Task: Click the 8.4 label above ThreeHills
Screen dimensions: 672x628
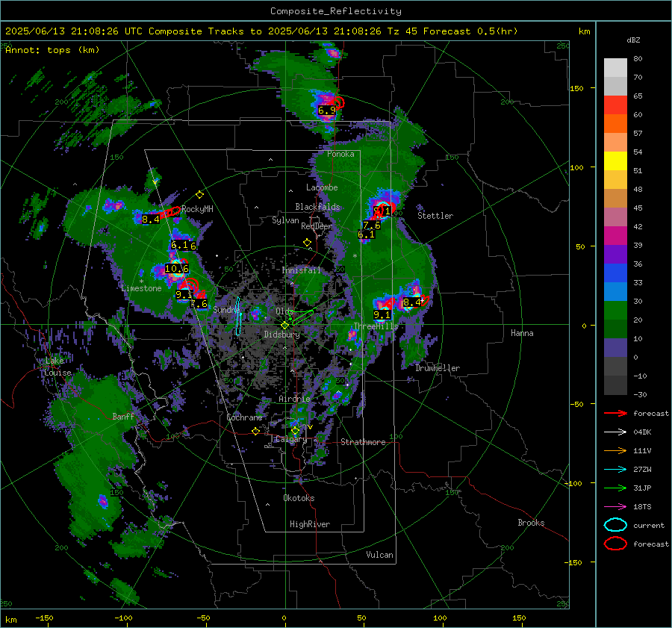Action: [x=412, y=302]
